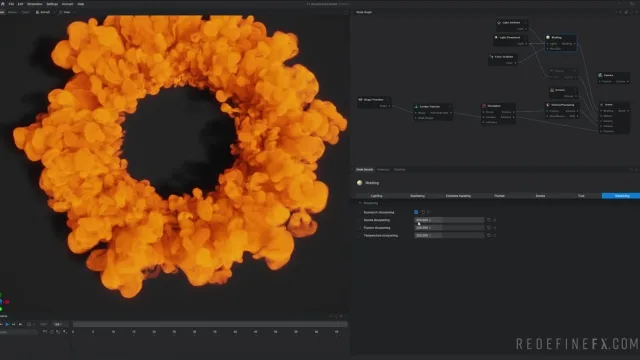Click the Temperature sharpening value field
The height and width of the screenshot is (360, 640).
pyautogui.click(x=449, y=236)
